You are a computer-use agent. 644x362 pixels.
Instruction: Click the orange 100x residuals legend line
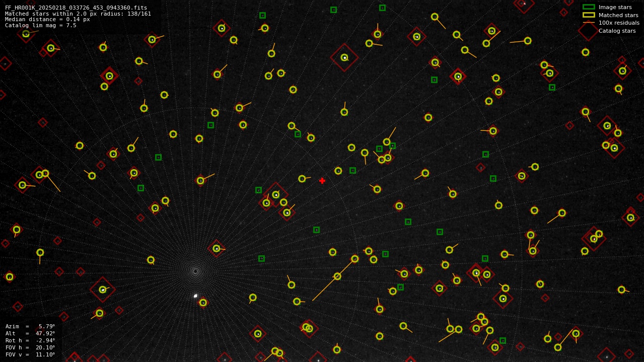[x=589, y=23]
